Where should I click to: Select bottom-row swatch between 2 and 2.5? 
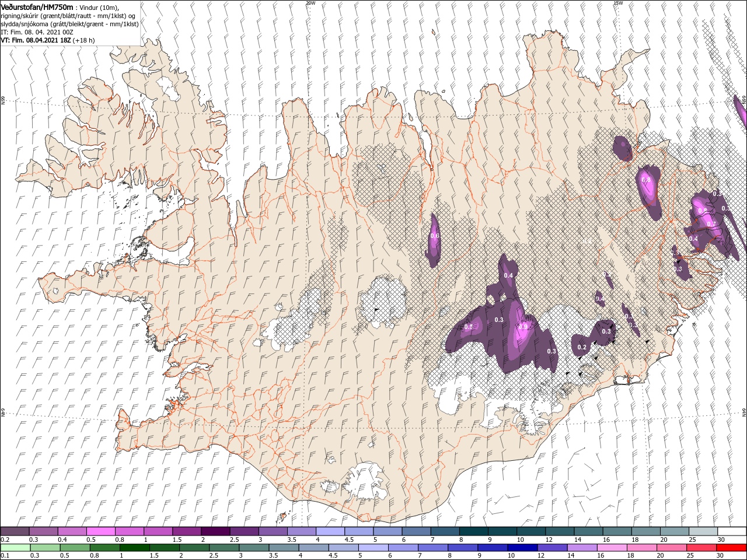pos(194,548)
